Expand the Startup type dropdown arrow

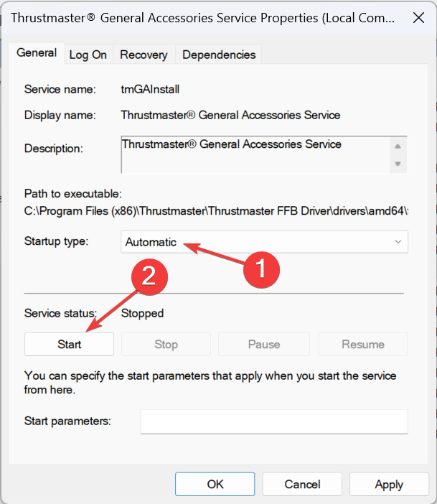[398, 242]
